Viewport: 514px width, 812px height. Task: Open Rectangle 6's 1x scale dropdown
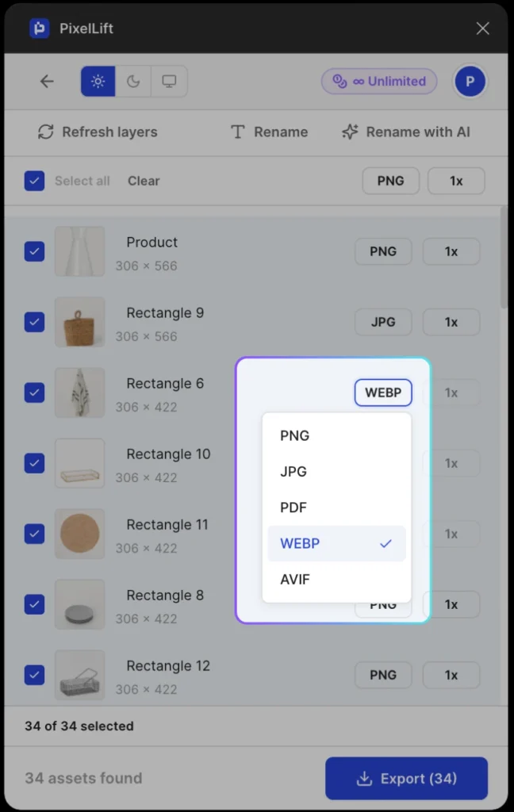point(451,393)
